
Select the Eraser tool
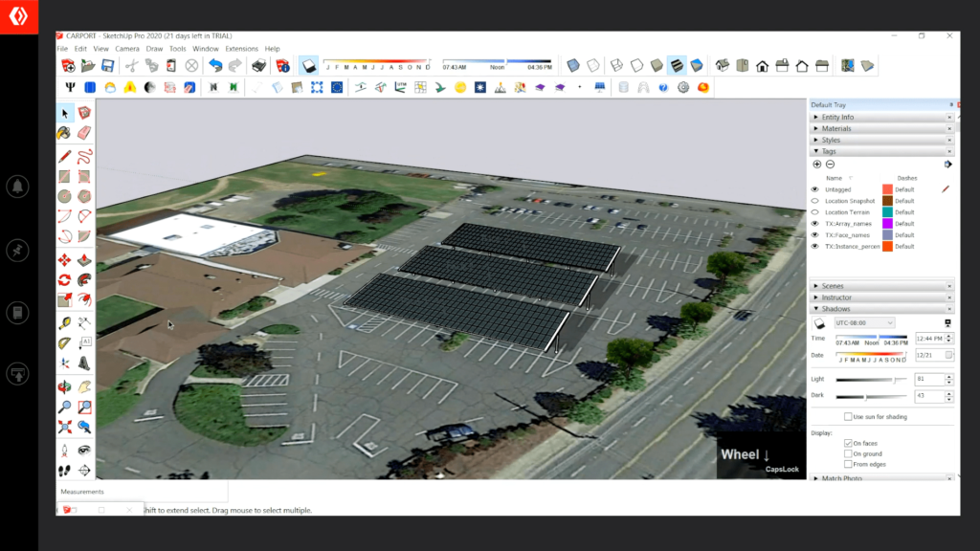click(x=84, y=133)
